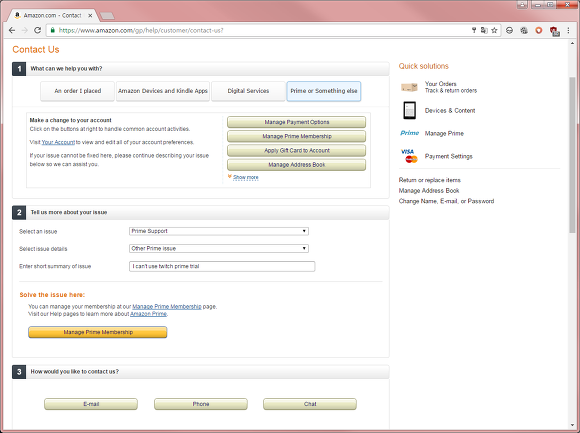
Task: Click scrollbar up arrow
Action: click(572, 44)
